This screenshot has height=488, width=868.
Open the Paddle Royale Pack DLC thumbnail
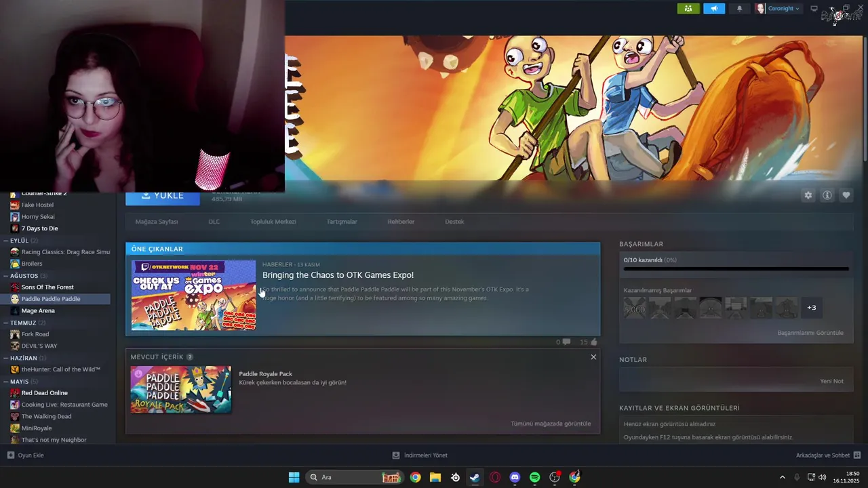pyautogui.click(x=181, y=390)
